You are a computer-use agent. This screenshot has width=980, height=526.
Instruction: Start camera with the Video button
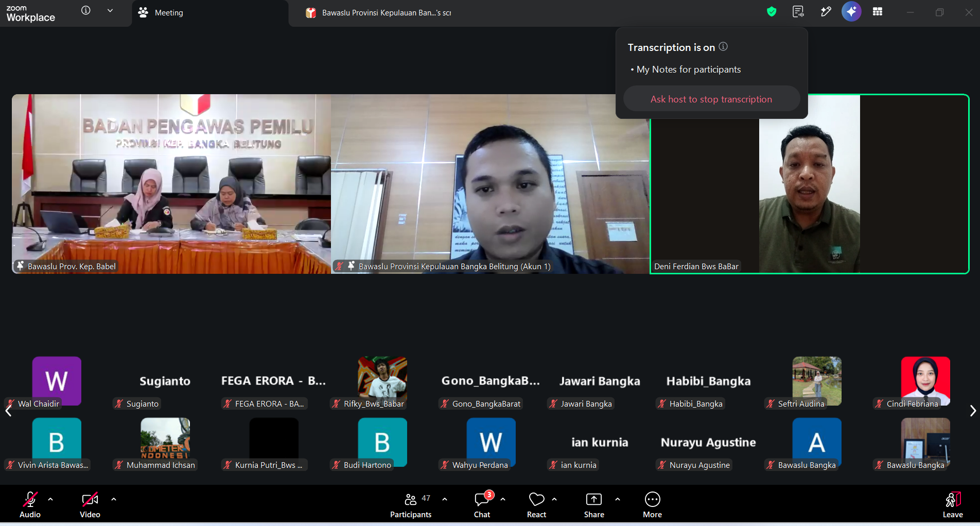tap(90, 504)
